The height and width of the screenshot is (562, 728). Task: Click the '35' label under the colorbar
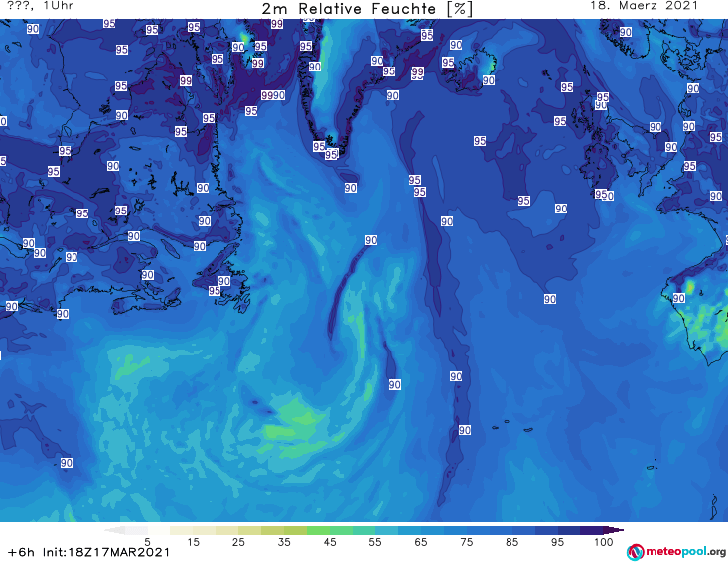(284, 541)
